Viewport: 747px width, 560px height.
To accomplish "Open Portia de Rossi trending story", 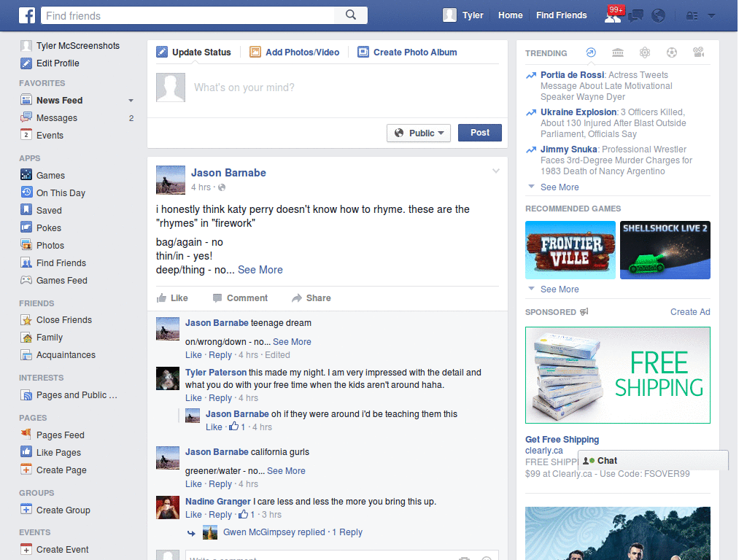I will pyautogui.click(x=572, y=75).
